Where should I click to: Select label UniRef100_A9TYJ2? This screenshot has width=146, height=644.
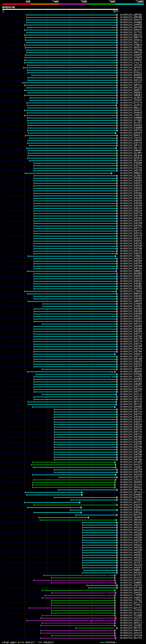131,394
